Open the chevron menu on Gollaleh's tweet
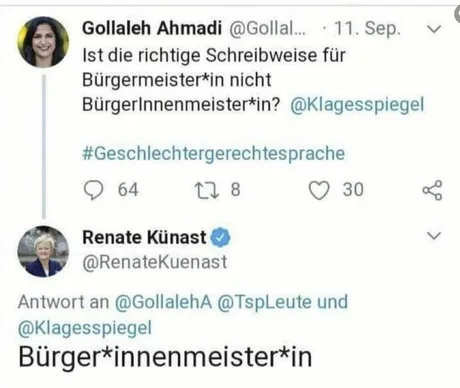Viewport: 460px width, 388px height. [x=434, y=29]
